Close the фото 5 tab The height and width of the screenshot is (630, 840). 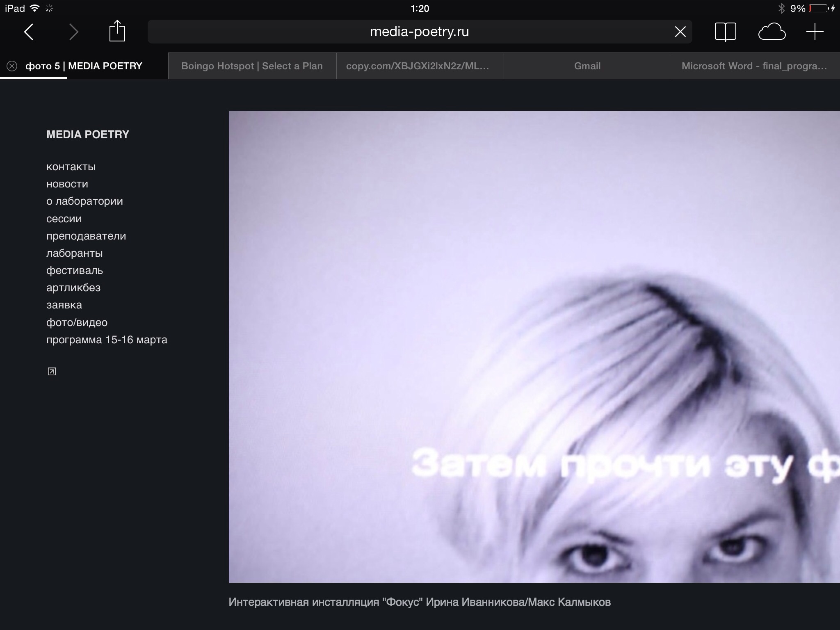pos(12,66)
